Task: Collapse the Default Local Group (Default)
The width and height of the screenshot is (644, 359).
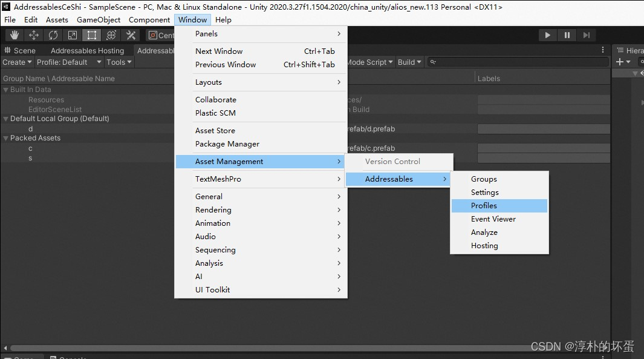Action: (x=6, y=119)
